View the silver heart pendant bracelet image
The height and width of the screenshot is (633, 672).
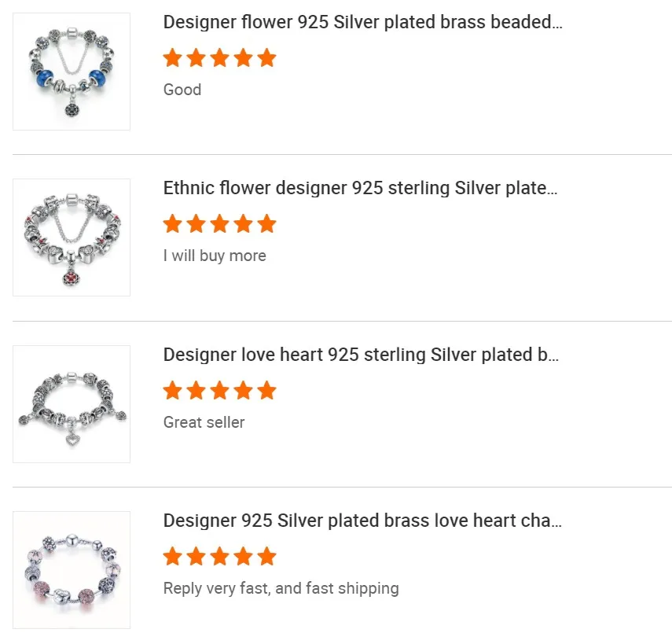[72, 404]
